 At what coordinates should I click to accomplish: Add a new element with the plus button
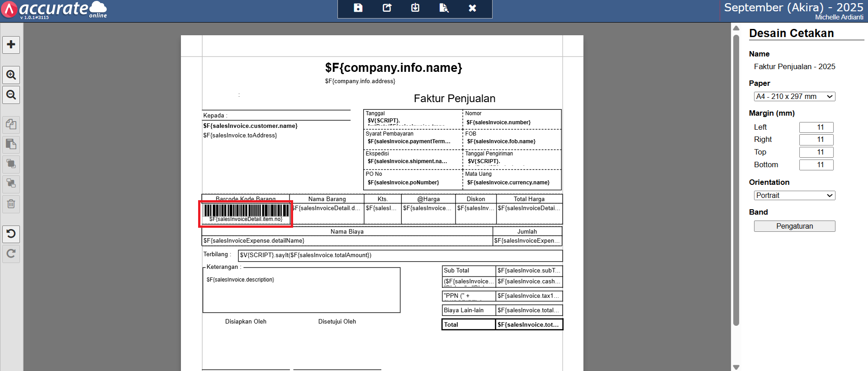pyautogui.click(x=11, y=45)
